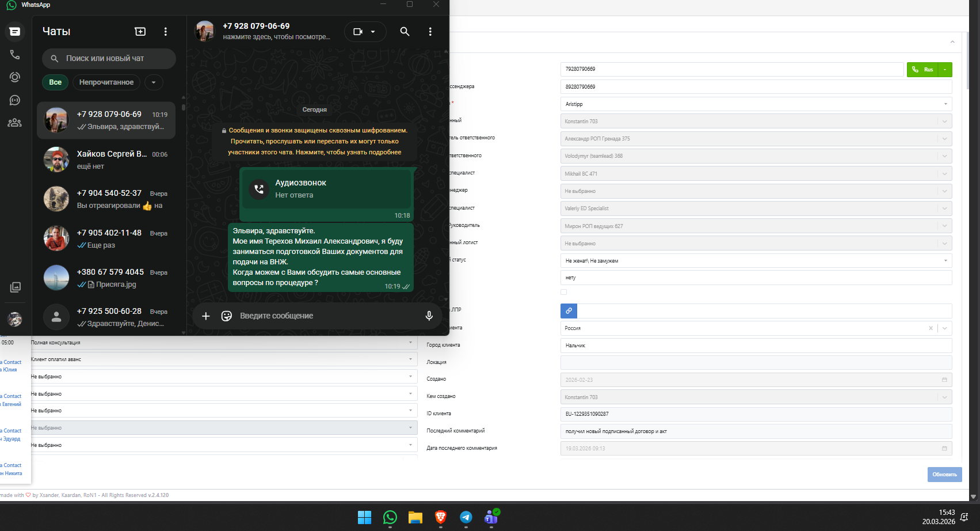Open chat with +7 904 540-52-37
Image resolution: width=980 pixels, height=531 pixels.
pos(106,199)
